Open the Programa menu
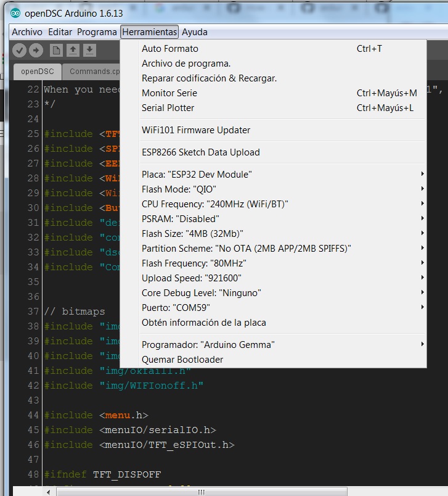This screenshot has width=448, height=496. coord(97,32)
